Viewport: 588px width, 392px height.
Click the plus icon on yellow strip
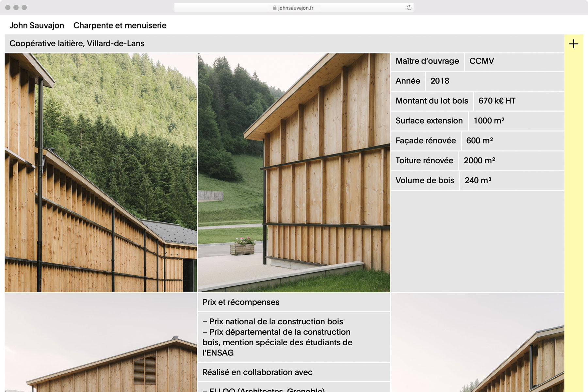point(573,44)
